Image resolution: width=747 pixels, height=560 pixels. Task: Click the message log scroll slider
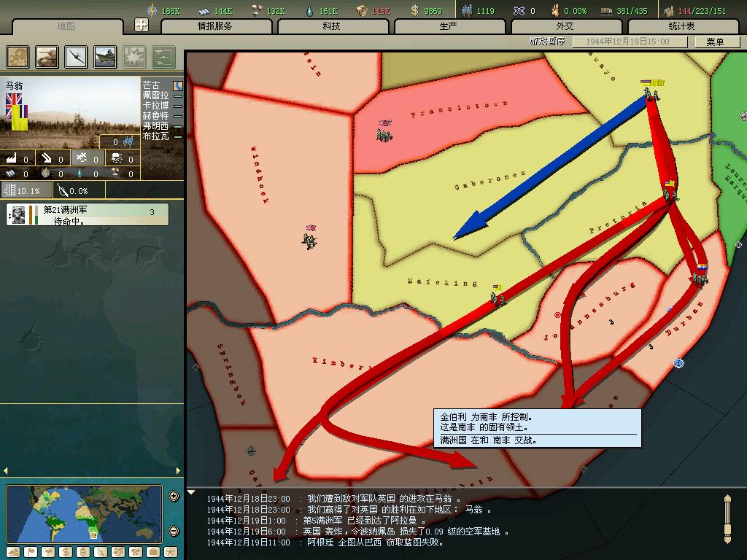[727, 518]
